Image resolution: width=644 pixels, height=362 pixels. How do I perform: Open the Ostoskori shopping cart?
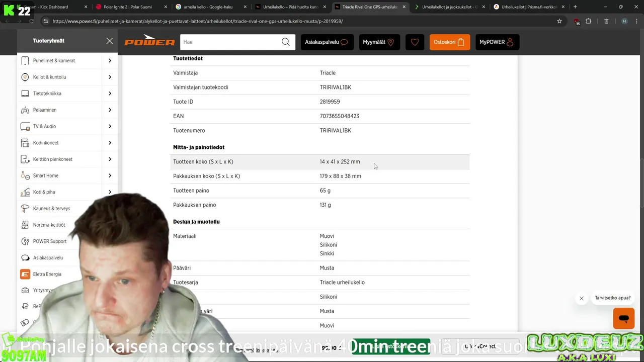[449, 42]
